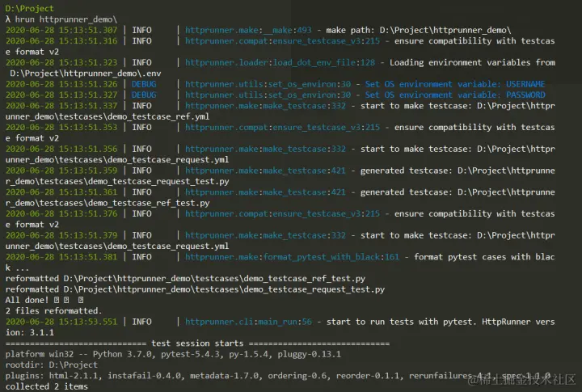Select timestamp "2020-06-28 15:13:51.359"
The height and width of the screenshot is (392, 582).
coord(61,171)
